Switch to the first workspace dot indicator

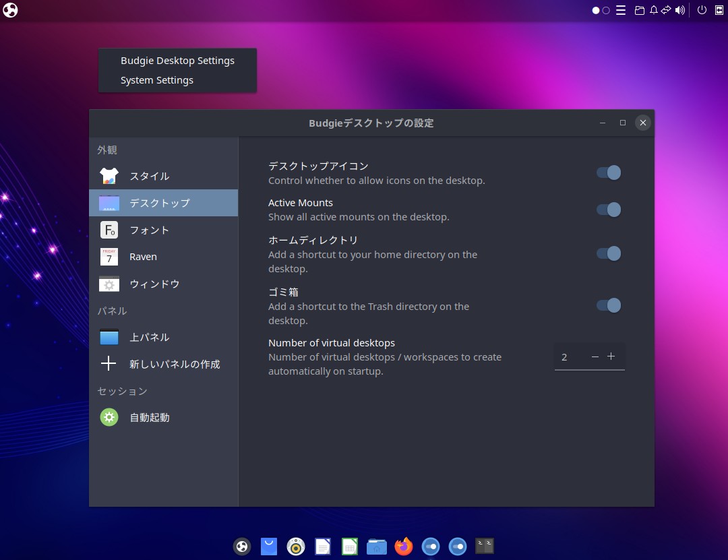tap(596, 10)
